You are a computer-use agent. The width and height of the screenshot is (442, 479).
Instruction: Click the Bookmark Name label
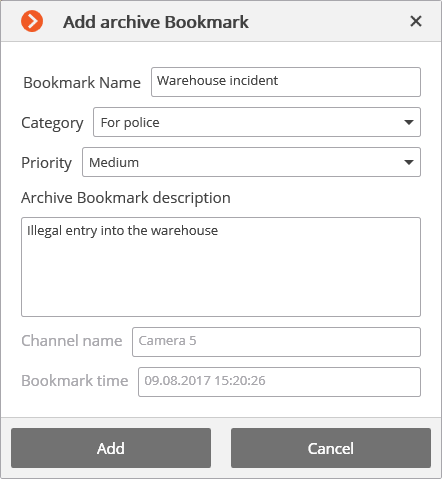(x=82, y=83)
